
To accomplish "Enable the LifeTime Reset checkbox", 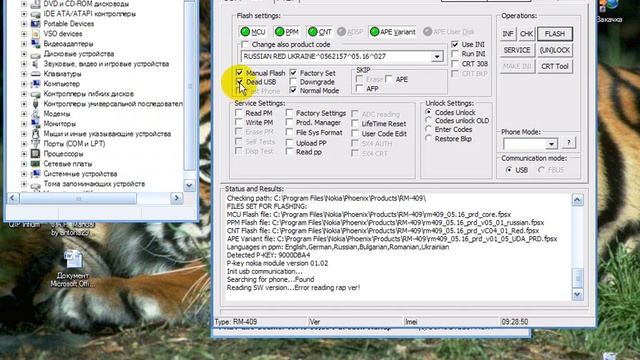I will pyautogui.click(x=355, y=123).
